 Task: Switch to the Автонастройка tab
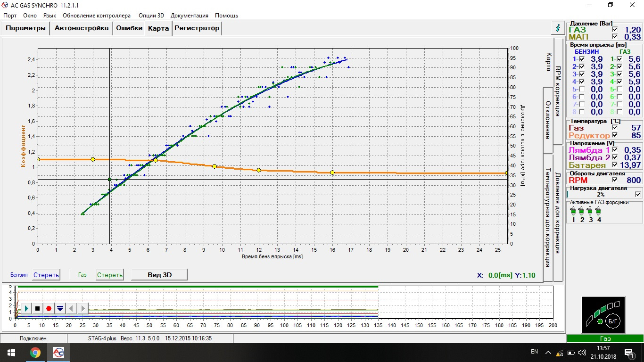[82, 28]
